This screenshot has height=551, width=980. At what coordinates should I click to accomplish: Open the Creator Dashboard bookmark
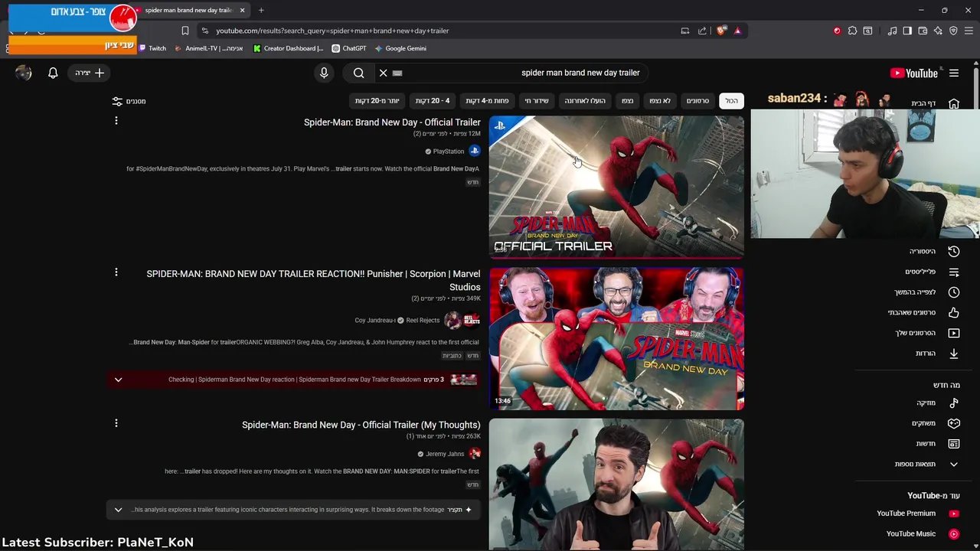click(289, 48)
